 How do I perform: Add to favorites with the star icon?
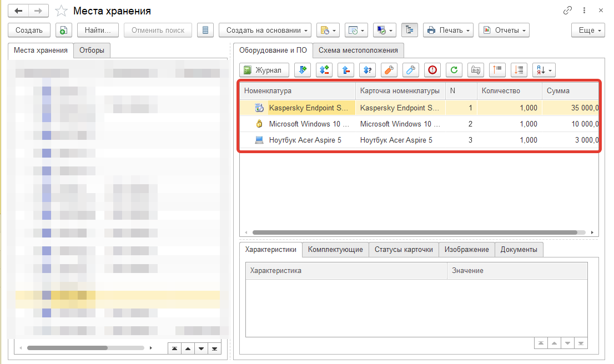62,11
